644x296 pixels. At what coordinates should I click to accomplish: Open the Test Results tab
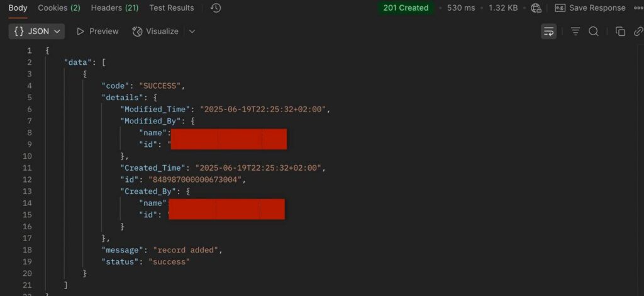pos(172,8)
